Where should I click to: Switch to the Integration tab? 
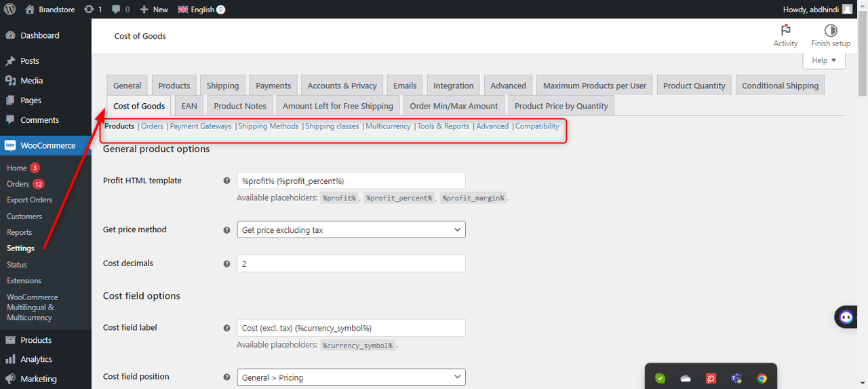[454, 86]
